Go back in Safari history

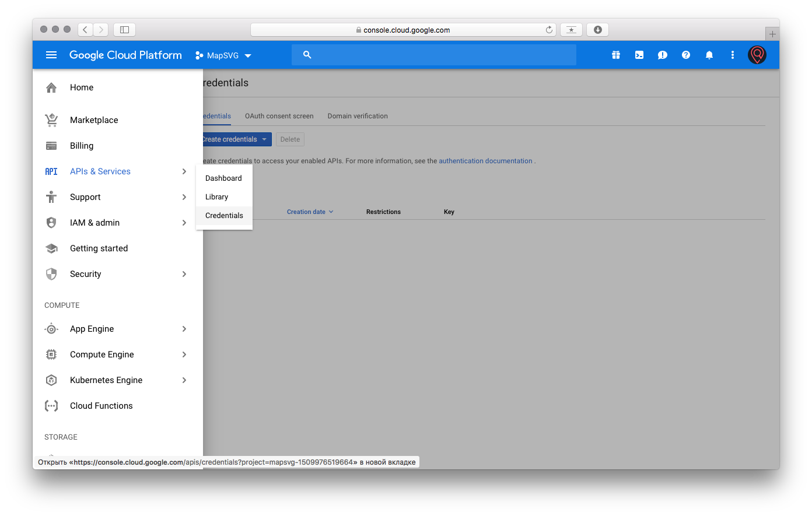click(x=86, y=30)
